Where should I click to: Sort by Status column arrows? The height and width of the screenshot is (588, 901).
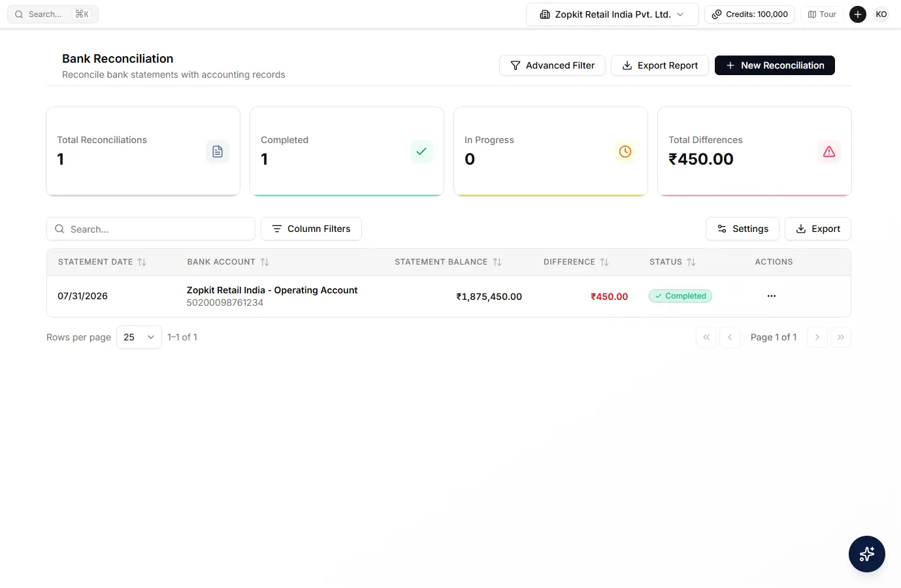(691, 262)
